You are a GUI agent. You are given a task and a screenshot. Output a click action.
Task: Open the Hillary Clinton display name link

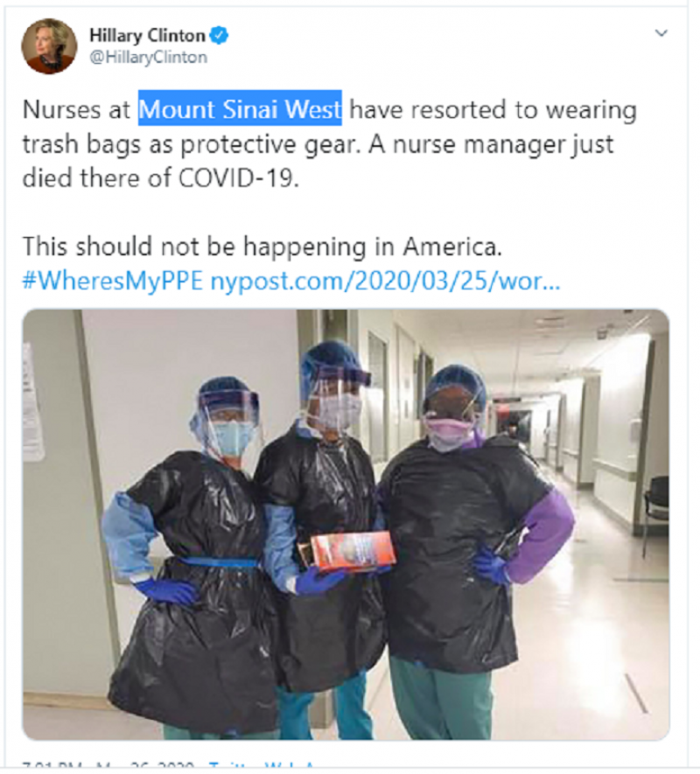click(147, 36)
